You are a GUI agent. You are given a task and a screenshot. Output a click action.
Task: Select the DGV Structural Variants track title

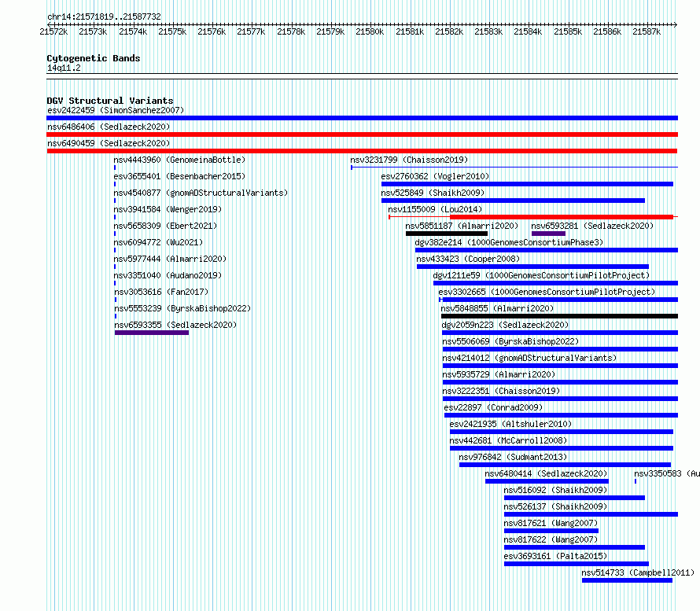[110, 101]
